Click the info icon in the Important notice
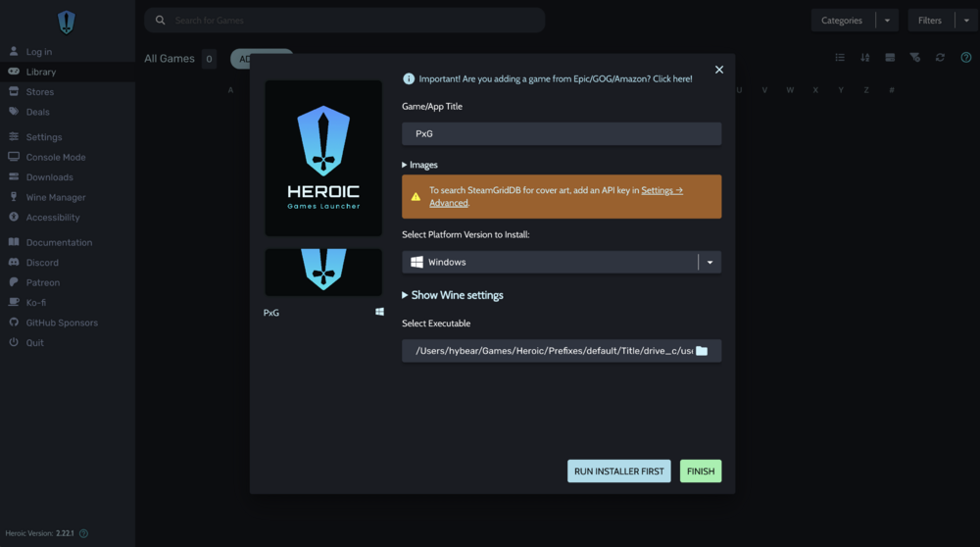 pos(409,78)
